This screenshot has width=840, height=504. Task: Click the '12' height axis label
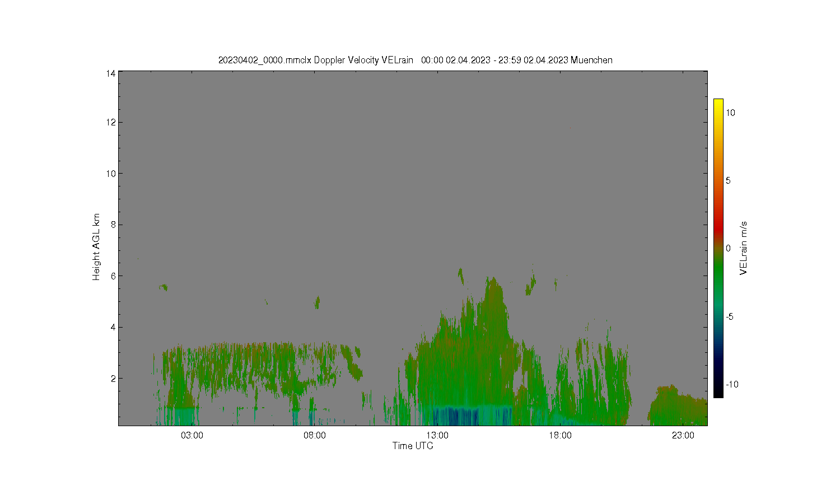(x=111, y=122)
